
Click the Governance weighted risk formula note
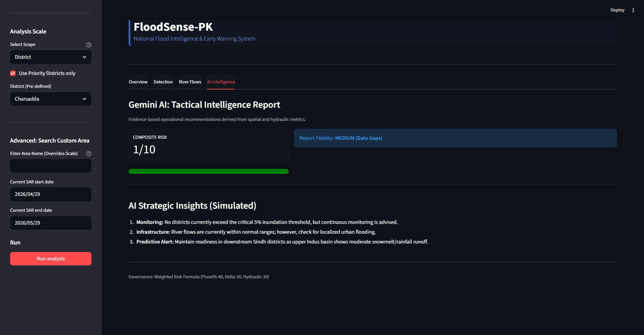pos(199,277)
